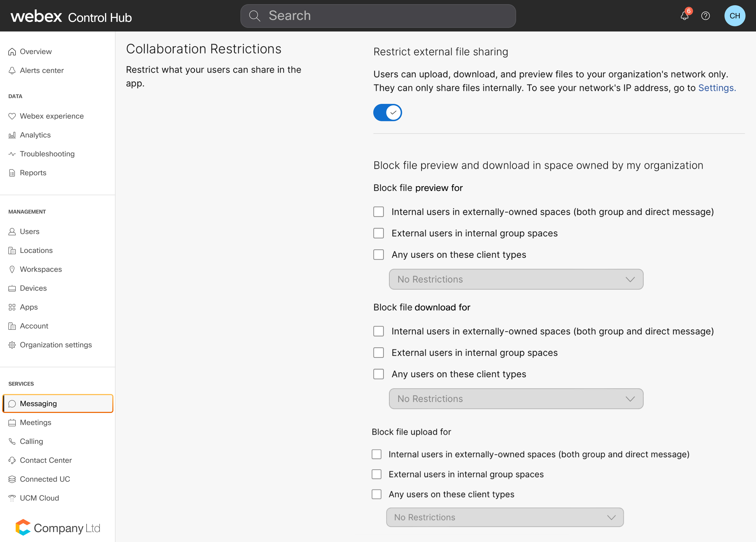
Task: Click the Webex experience heart icon
Action: coord(12,116)
